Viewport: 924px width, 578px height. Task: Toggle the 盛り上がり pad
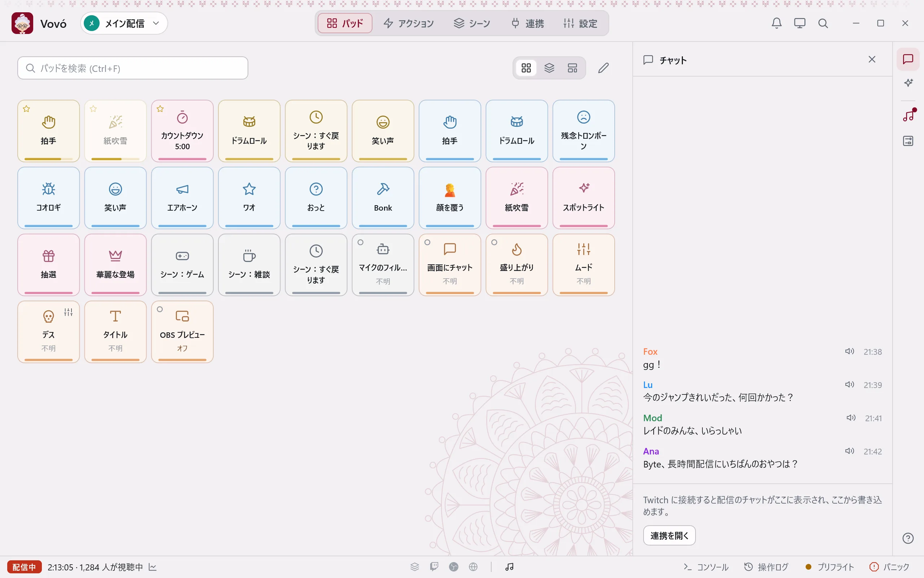[x=517, y=264]
